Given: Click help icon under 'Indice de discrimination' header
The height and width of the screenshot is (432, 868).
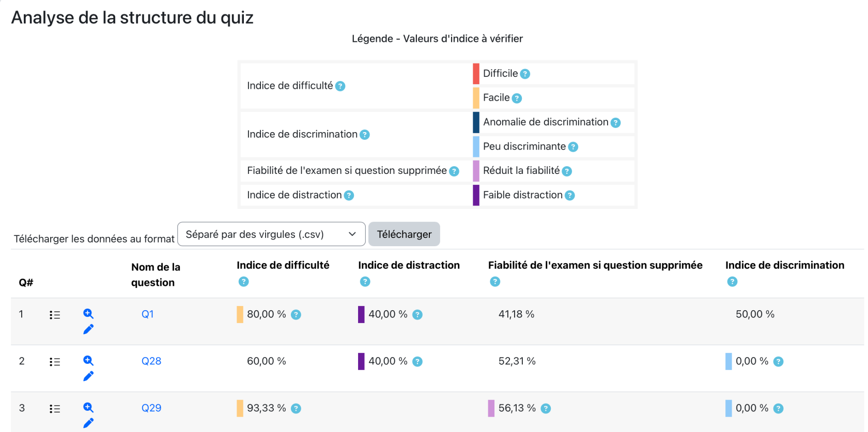Looking at the screenshot, I should coord(732,282).
